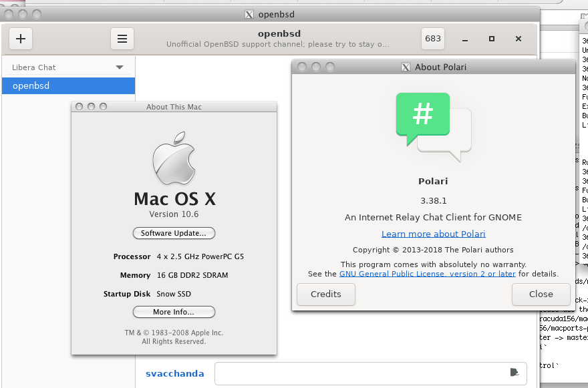Click the Processor value 4 x 2.5 GHz PowerPC G5
The image size is (588, 388).
200,257
